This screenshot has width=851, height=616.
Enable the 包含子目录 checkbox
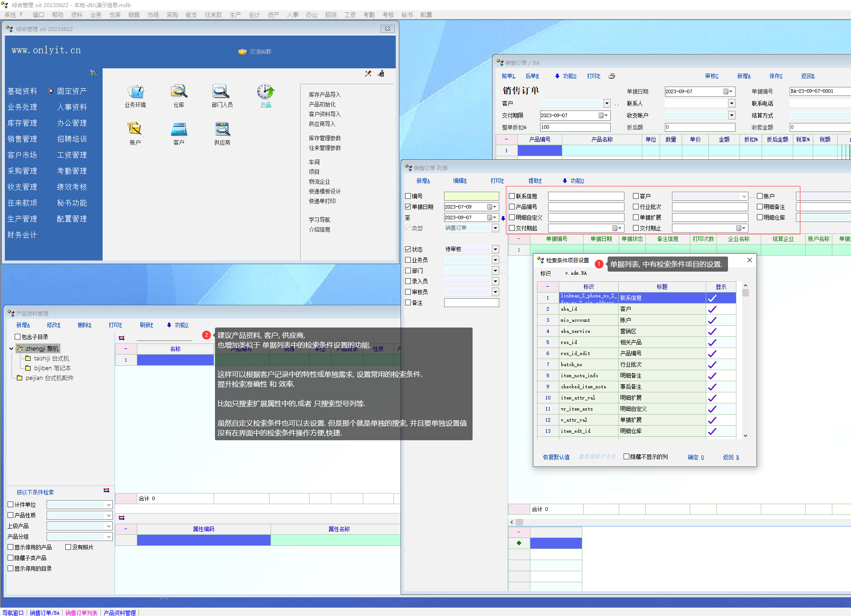18,337
